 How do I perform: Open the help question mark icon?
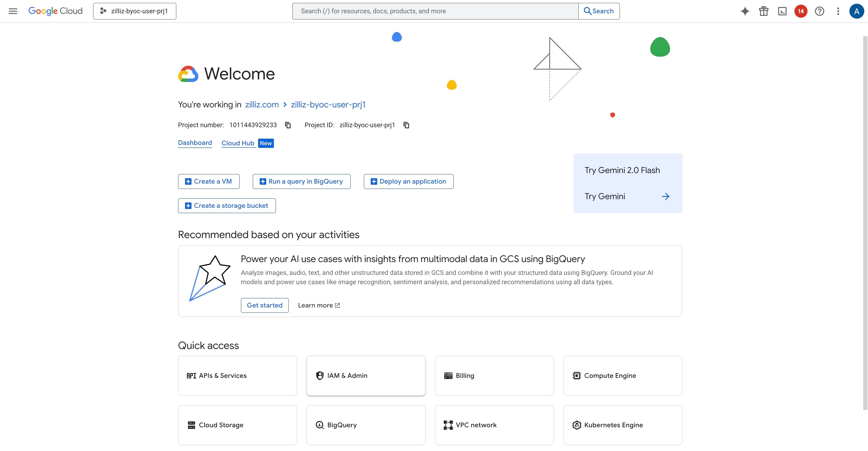coord(819,11)
